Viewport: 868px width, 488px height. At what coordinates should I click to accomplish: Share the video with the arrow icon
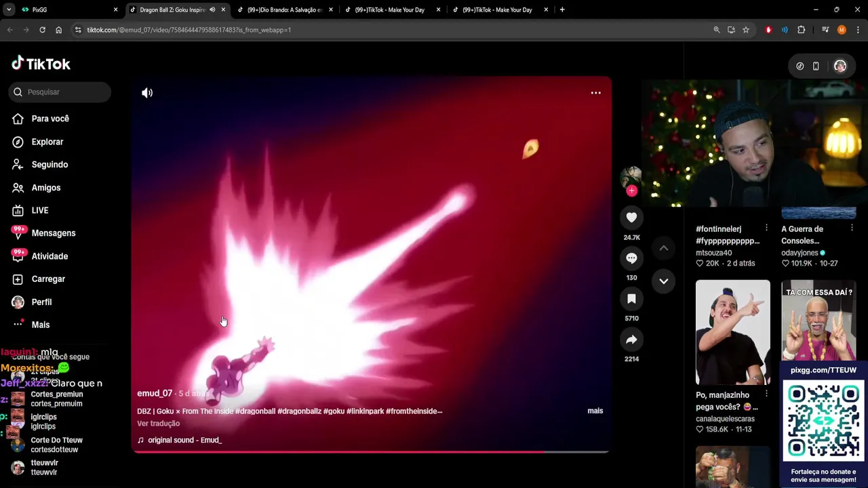(631, 340)
